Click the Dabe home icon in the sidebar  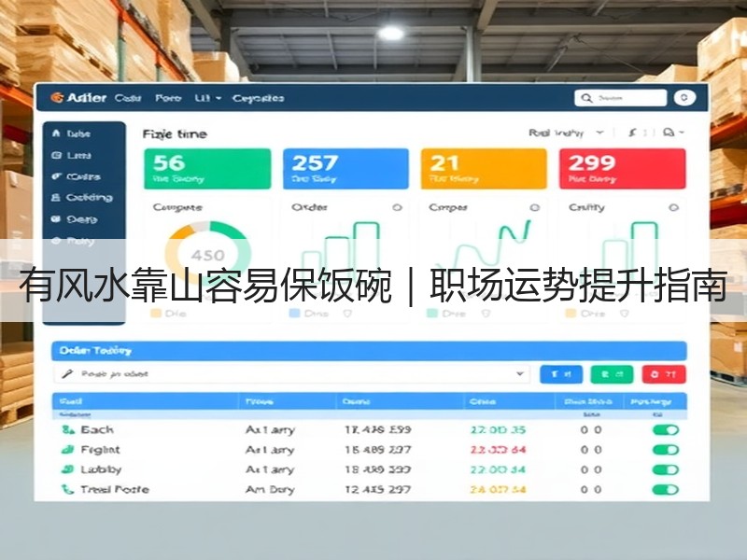coord(56,133)
